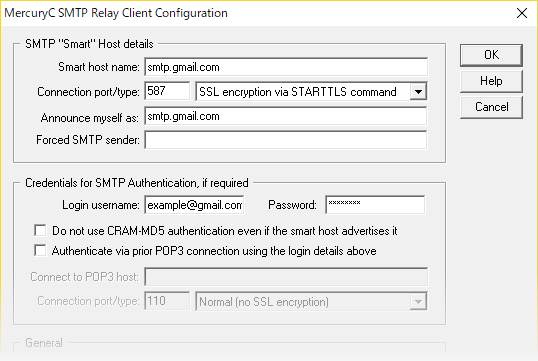538x361 pixels.
Task: Click the Announce myself as field
Action: (286, 116)
